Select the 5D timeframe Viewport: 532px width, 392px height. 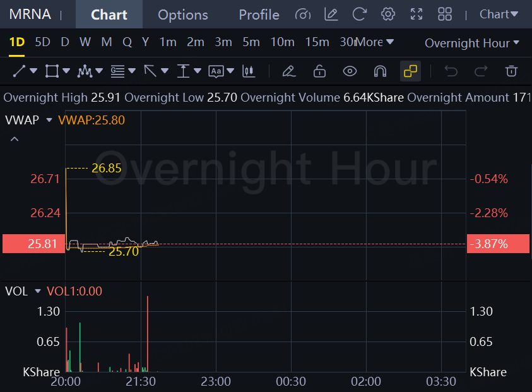(x=42, y=42)
